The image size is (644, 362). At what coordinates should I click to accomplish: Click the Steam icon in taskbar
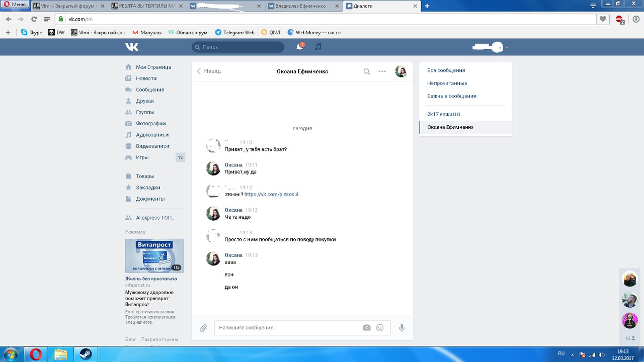(x=83, y=354)
